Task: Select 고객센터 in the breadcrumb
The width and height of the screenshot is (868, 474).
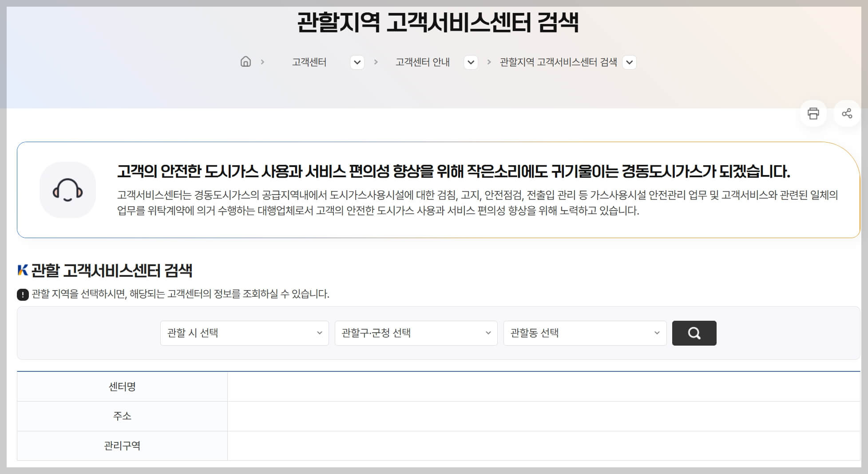Action: click(310, 62)
